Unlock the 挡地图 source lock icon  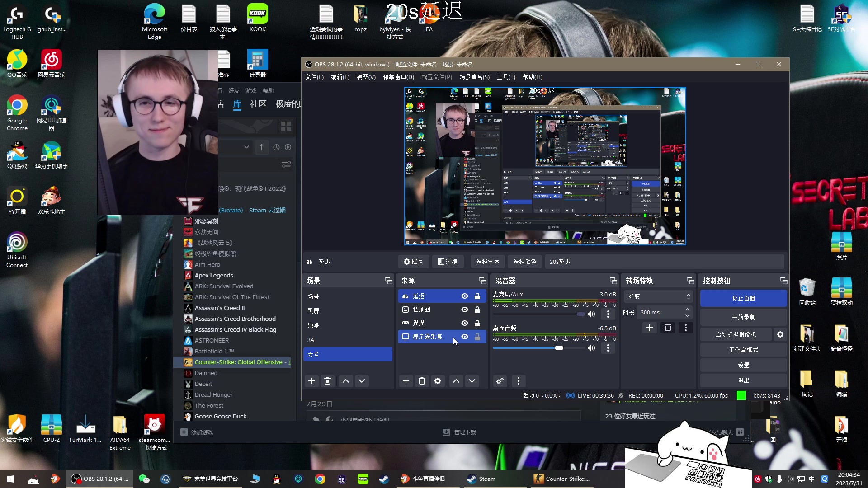click(477, 310)
